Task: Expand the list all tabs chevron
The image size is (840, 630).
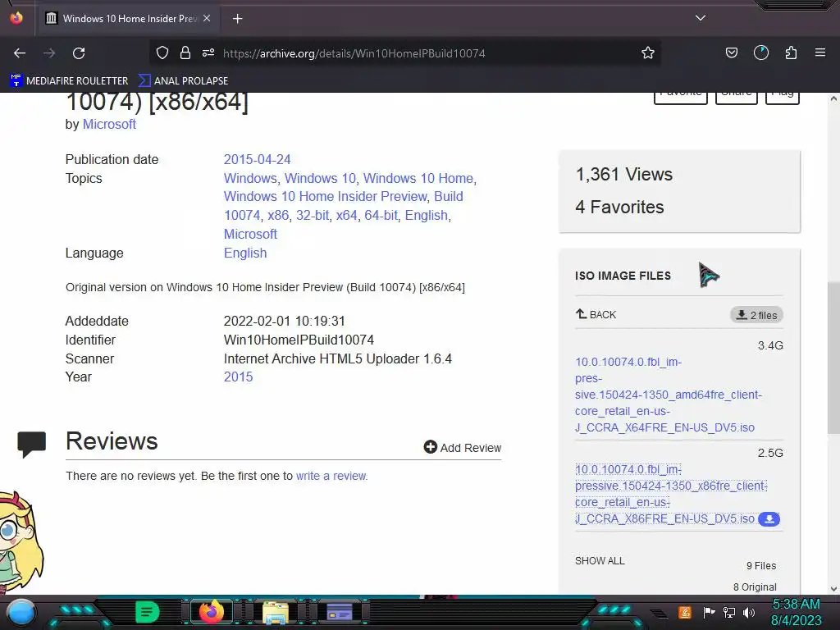Action: (701, 18)
